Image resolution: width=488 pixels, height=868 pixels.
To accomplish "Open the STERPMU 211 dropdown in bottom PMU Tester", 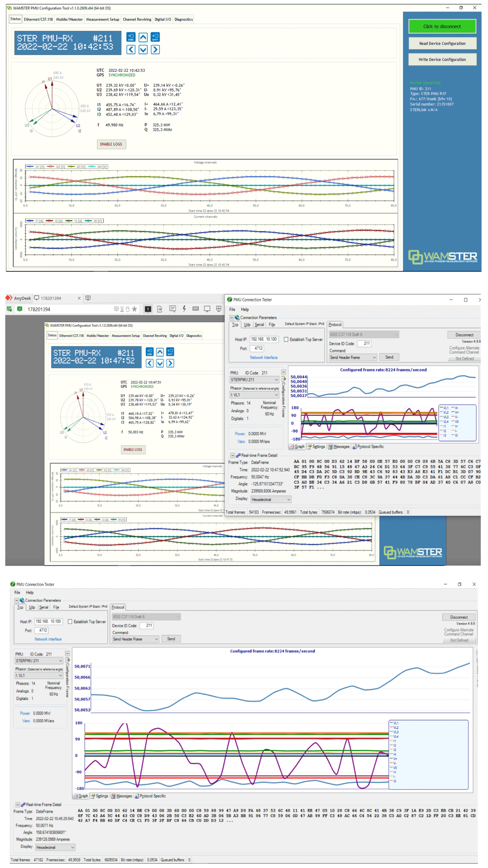I will [x=39, y=661].
